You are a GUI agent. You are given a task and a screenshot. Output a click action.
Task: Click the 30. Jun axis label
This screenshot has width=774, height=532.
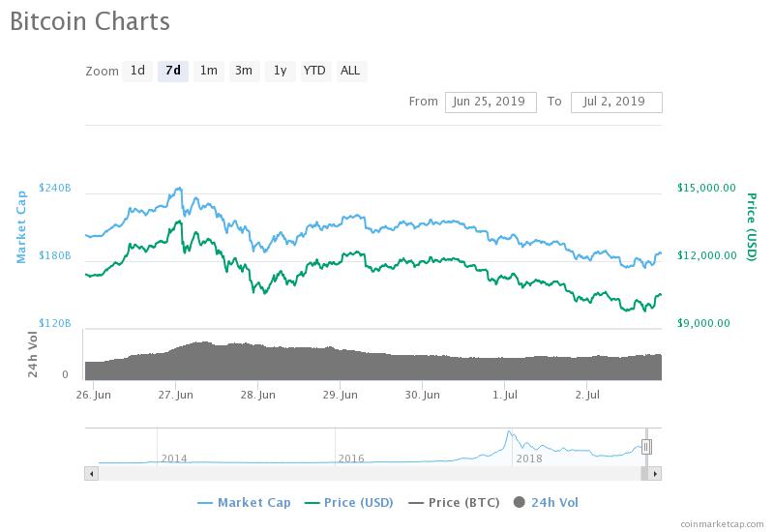pos(422,396)
